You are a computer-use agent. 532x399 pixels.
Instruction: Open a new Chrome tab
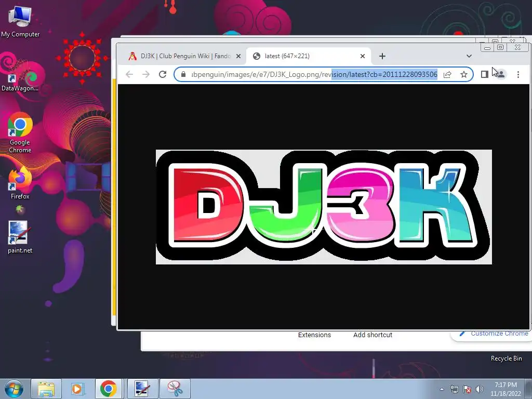(x=382, y=56)
